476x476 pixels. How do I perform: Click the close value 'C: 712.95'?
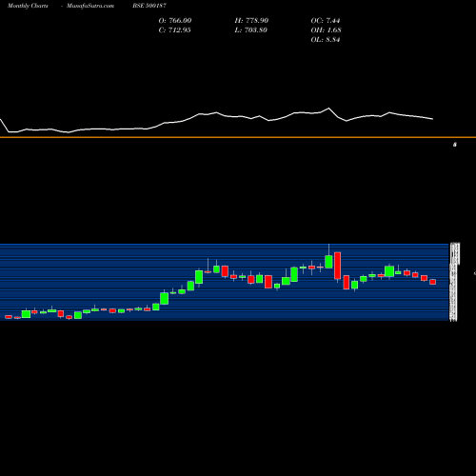(175, 30)
